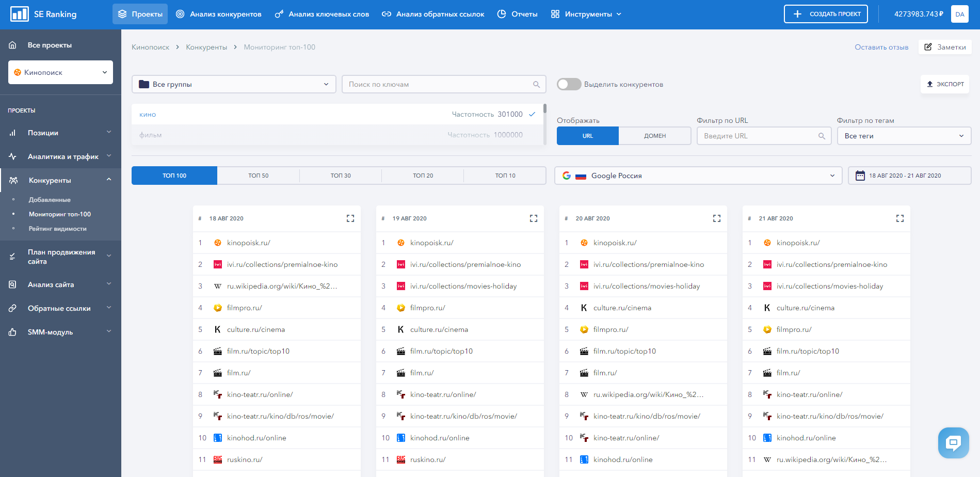Click the Wikipedia favicon in 18 АВГ column

218,286
